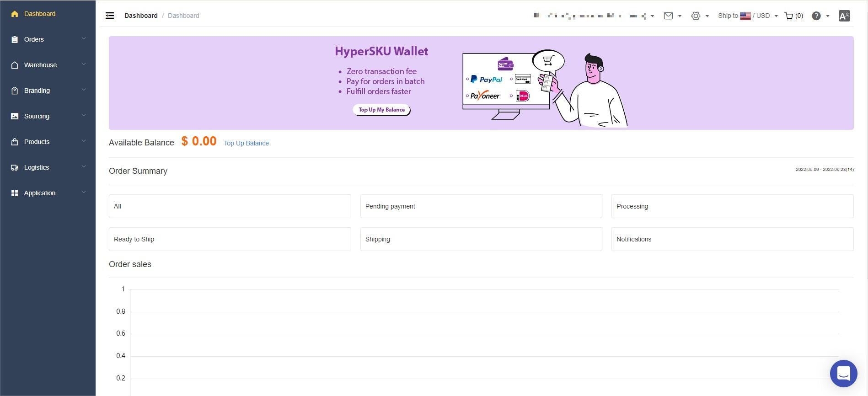Viewport: 868px width, 396px height.
Task: Click the HyperSKU Wallet banner illustration
Action: (x=544, y=88)
